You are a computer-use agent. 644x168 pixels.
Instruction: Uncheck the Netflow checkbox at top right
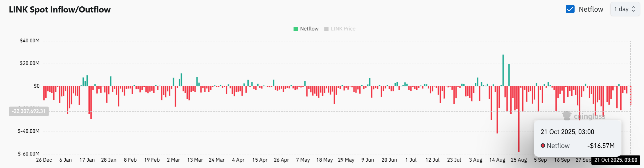(570, 9)
